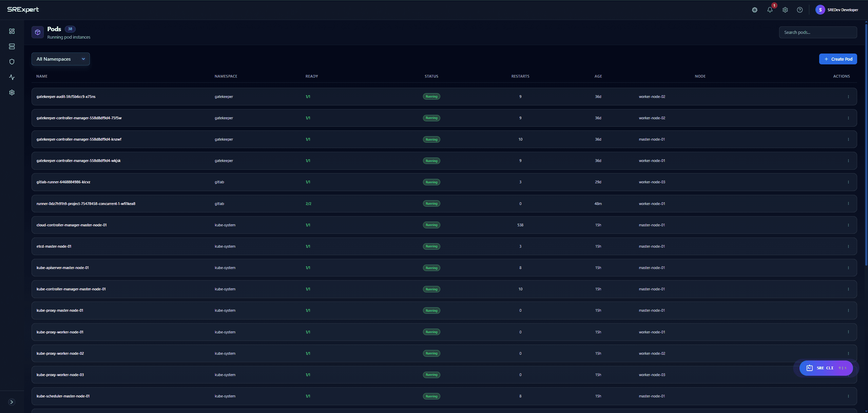The image size is (868, 413).
Task: Sort by the RESTARTS column header
Action: coord(520,76)
